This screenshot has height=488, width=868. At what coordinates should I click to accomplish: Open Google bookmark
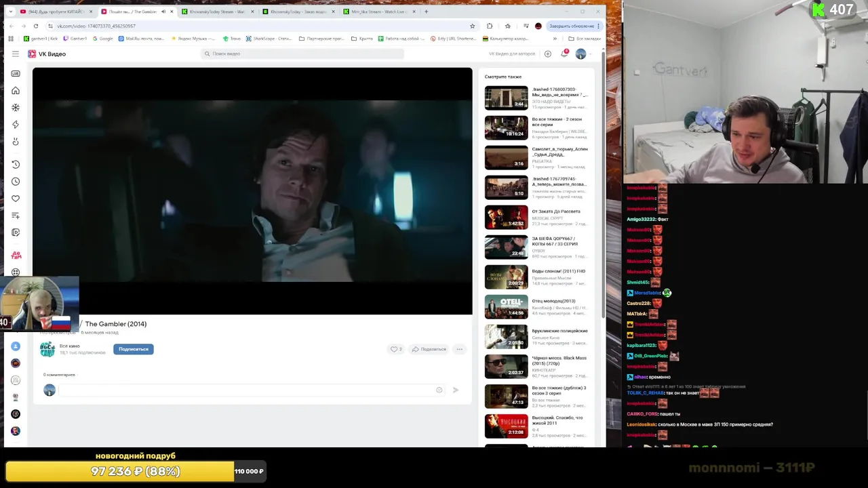pyautogui.click(x=102, y=39)
